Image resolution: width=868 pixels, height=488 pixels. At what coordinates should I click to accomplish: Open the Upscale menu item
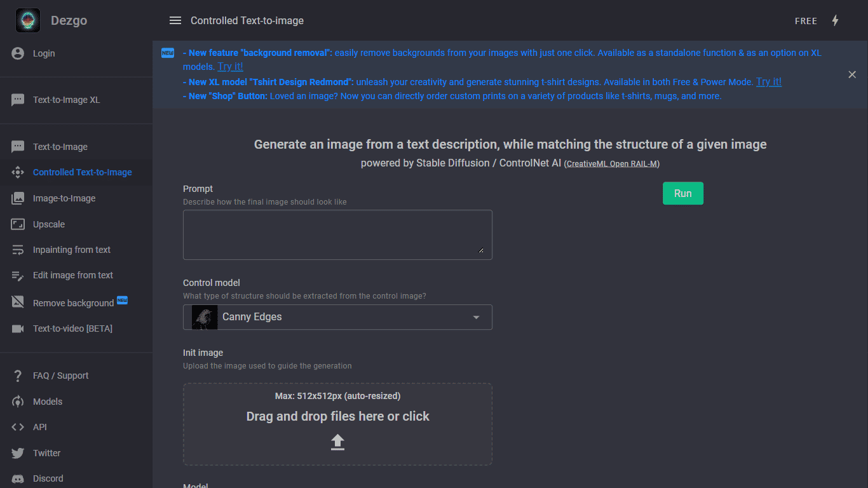[49, 224]
